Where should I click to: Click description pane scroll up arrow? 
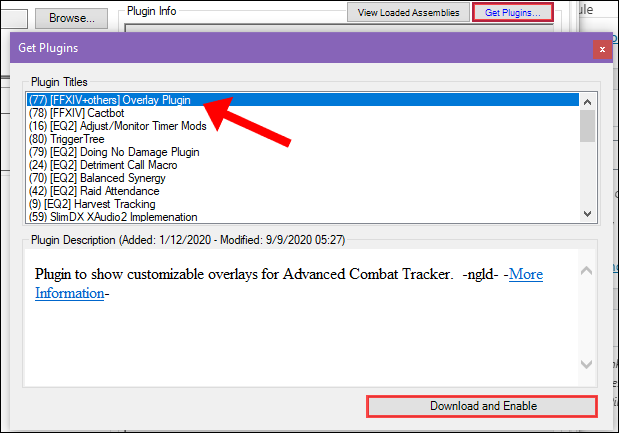[587, 271]
